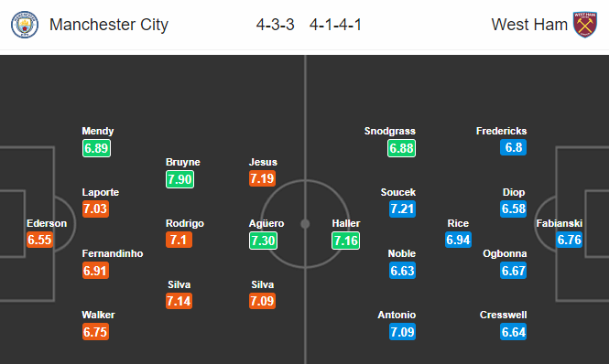Screen dimensions: 609x364
Task: Open Haller's 7.16 rating badge
Action: coord(345,241)
